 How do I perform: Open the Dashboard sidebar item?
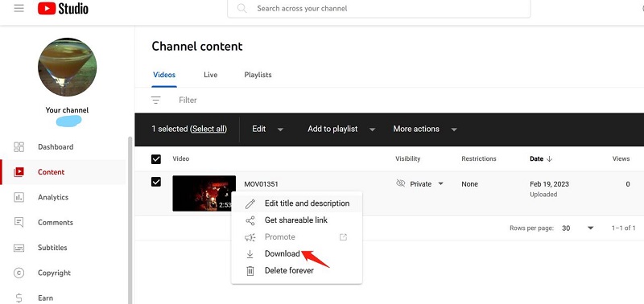pos(64,147)
